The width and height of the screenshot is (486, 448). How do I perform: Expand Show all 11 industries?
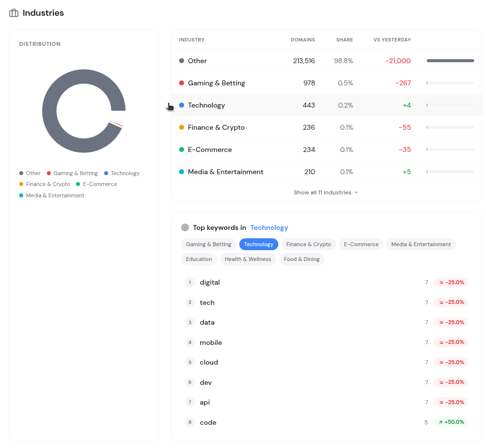(326, 192)
